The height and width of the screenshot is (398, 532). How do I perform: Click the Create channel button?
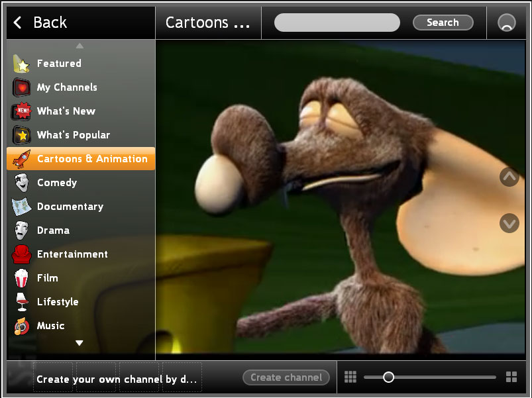click(x=286, y=377)
